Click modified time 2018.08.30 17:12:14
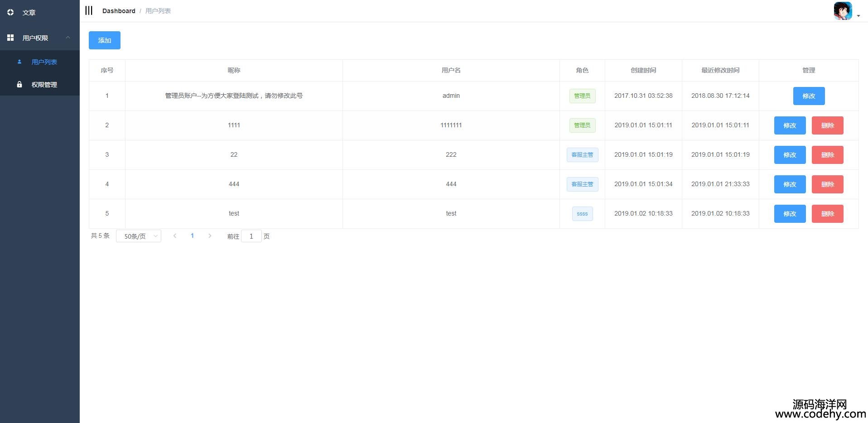Screen dimensions: 868x423 click(720, 96)
